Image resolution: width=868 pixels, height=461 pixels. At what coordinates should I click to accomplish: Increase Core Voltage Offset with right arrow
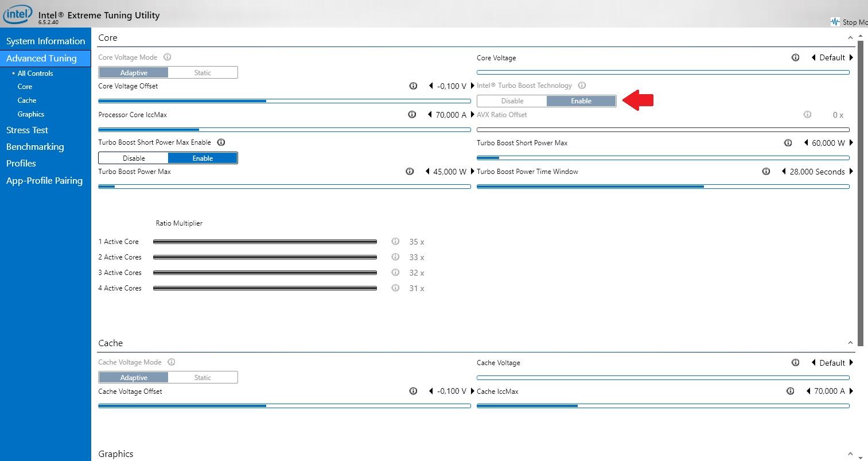(x=472, y=86)
